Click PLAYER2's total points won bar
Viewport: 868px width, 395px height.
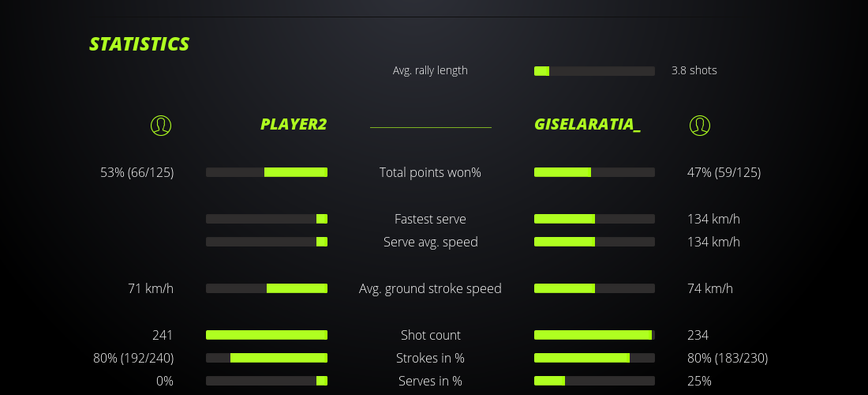[x=267, y=172]
